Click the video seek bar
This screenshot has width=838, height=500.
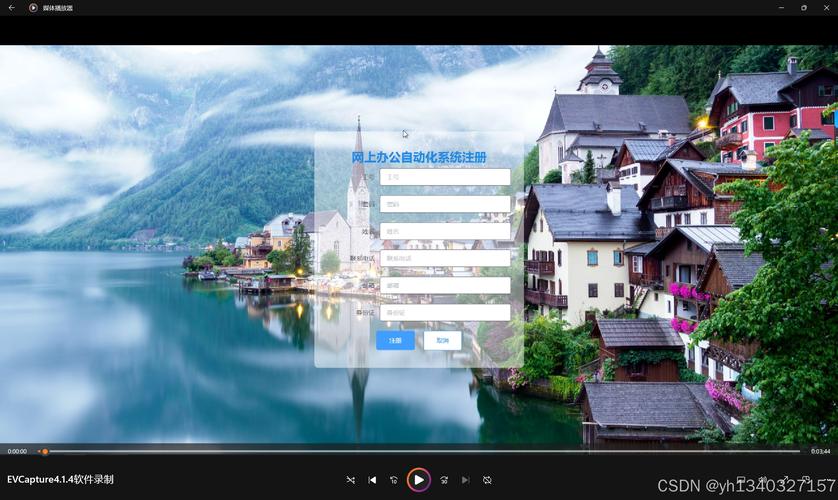click(x=420, y=451)
